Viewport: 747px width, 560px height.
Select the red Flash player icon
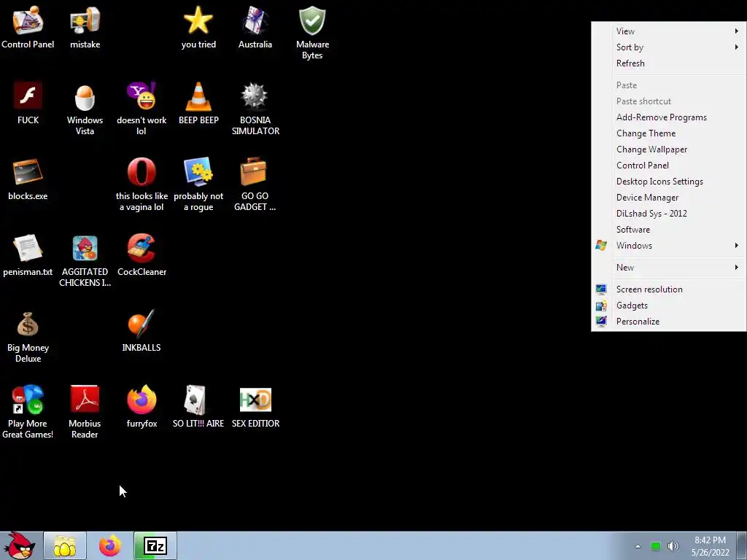28,104
